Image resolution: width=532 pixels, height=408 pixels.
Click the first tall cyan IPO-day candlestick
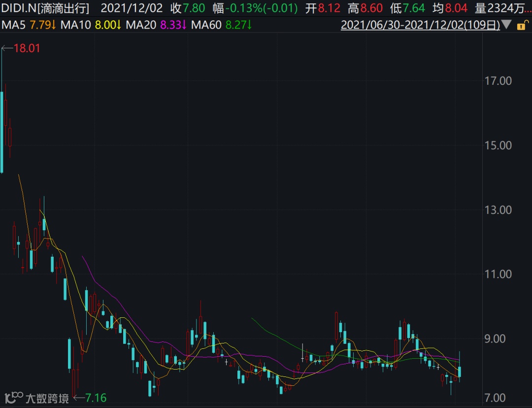1,133
